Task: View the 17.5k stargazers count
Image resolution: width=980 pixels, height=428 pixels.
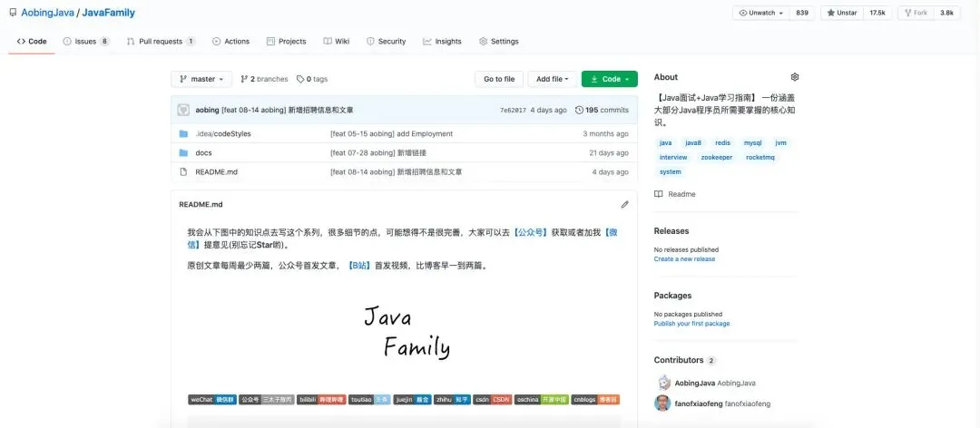Action: (x=877, y=13)
